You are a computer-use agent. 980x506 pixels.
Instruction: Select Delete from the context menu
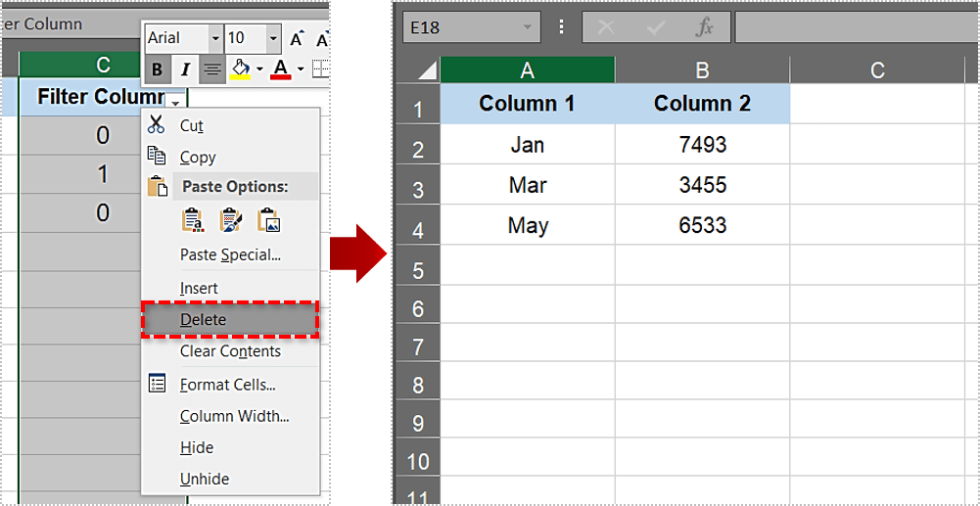click(203, 320)
